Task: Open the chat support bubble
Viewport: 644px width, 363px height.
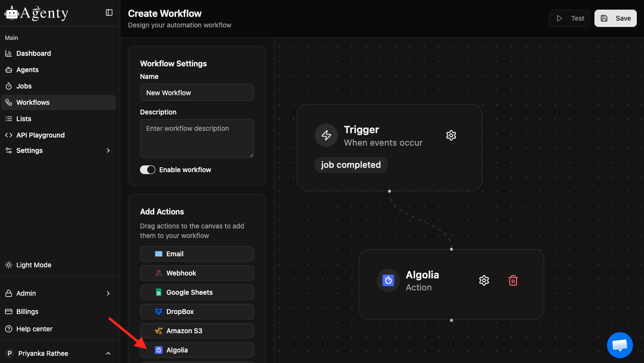Action: coord(620,345)
